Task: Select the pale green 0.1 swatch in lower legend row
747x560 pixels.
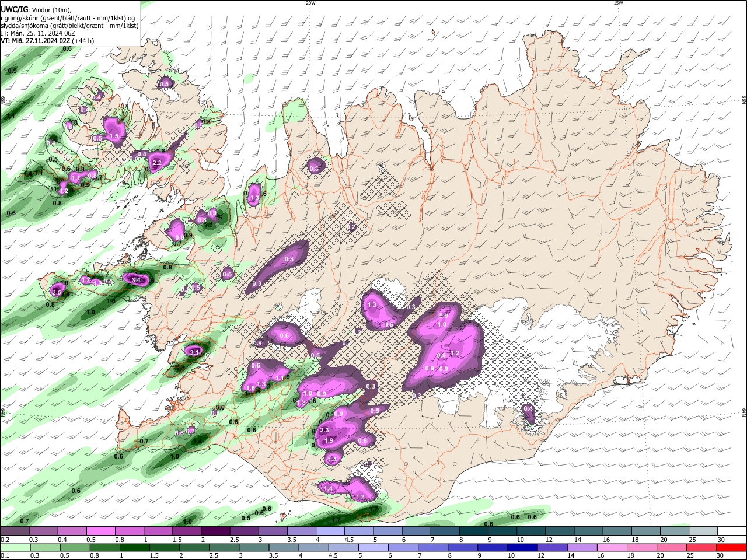Action: pyautogui.click(x=15, y=548)
